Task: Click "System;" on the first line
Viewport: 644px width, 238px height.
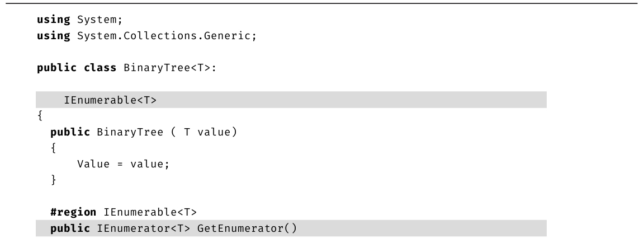Action: coord(95,21)
